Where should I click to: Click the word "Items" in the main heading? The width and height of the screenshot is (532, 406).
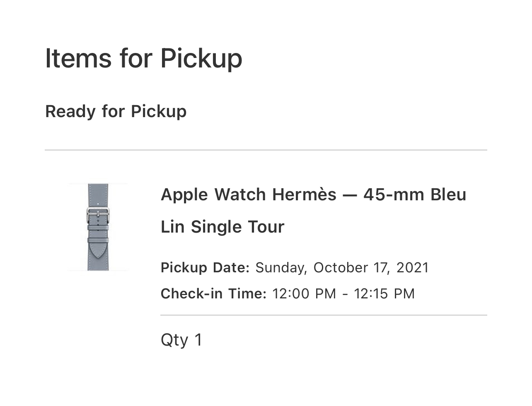click(x=78, y=58)
